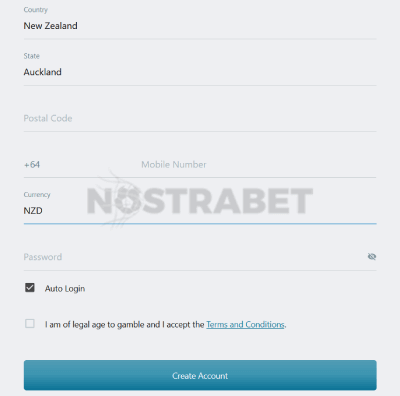
Task: Tick the legal age confirmation checkbox
Action: point(30,323)
